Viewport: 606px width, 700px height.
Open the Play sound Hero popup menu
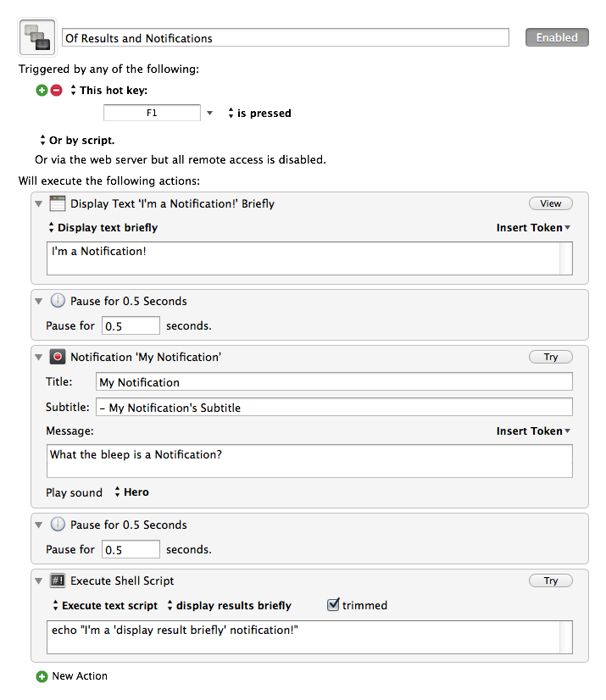(x=131, y=492)
